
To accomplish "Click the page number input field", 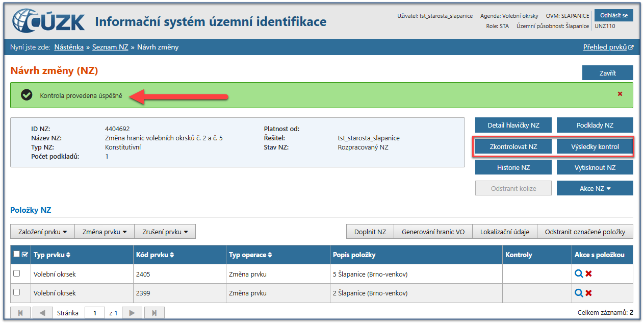I will [x=94, y=312].
